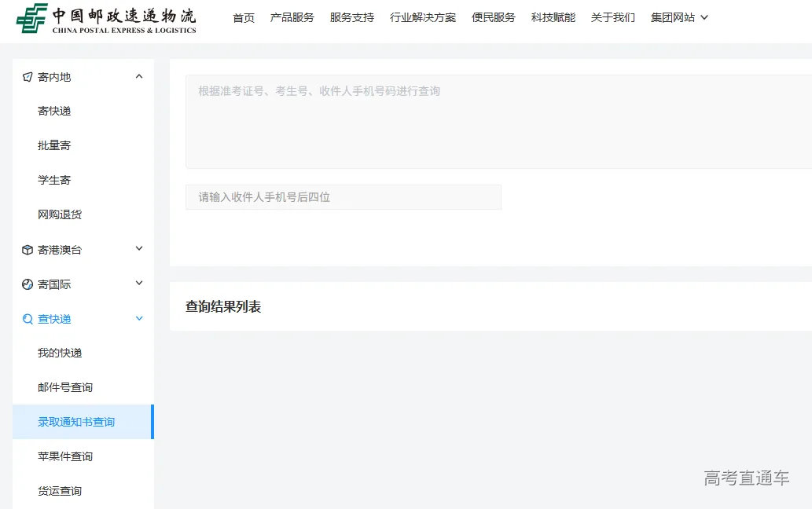This screenshot has width=812, height=509.
Task: Click the phone last-four-digits input field
Action: pos(344,196)
